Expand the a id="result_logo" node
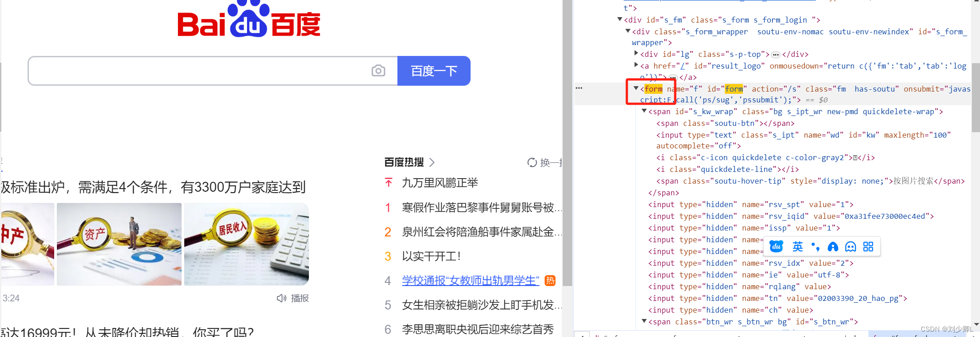 click(x=636, y=65)
